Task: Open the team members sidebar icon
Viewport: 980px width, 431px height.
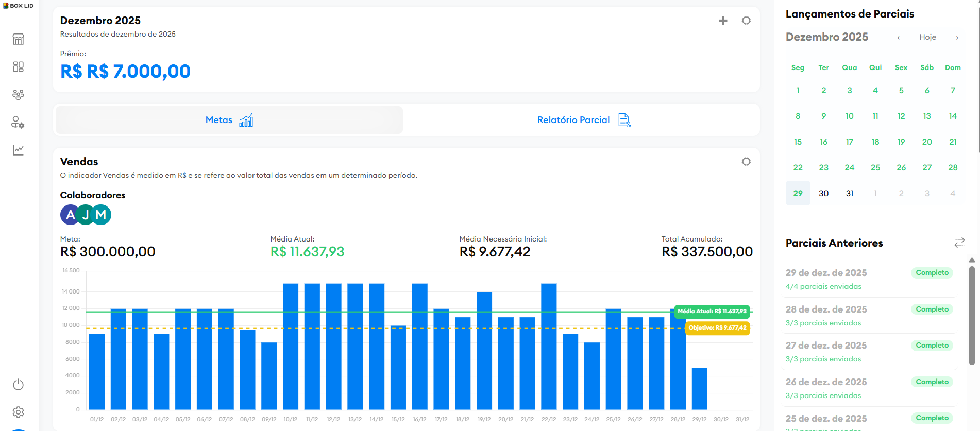Action: [x=18, y=95]
